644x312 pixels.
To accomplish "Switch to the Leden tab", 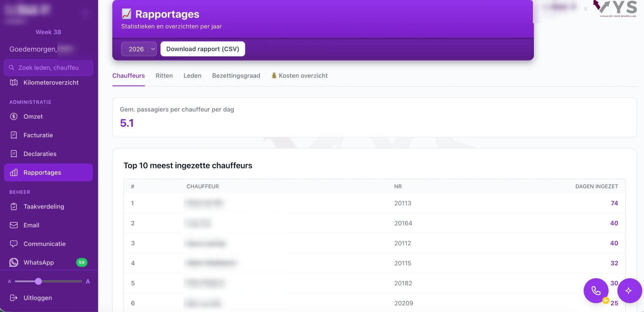I will pos(192,76).
